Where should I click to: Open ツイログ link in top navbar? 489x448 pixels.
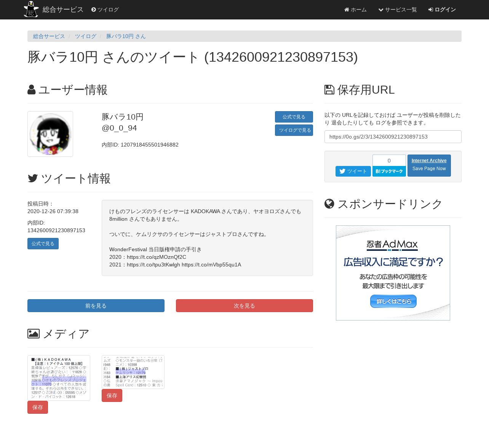tap(105, 10)
